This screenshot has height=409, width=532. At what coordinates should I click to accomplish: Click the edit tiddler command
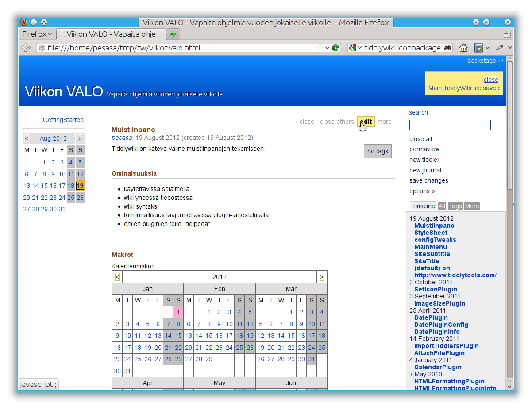coord(366,122)
